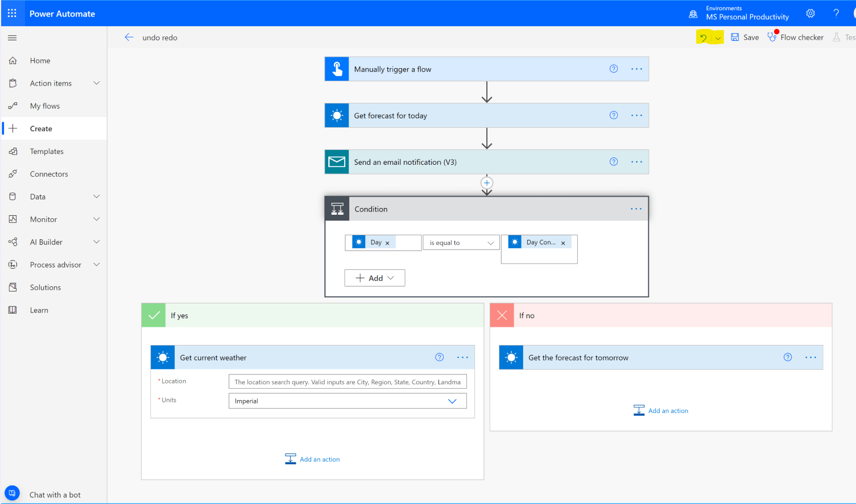The image size is (856, 504).
Task: Click help icon on Get forecast for today
Action: (614, 115)
